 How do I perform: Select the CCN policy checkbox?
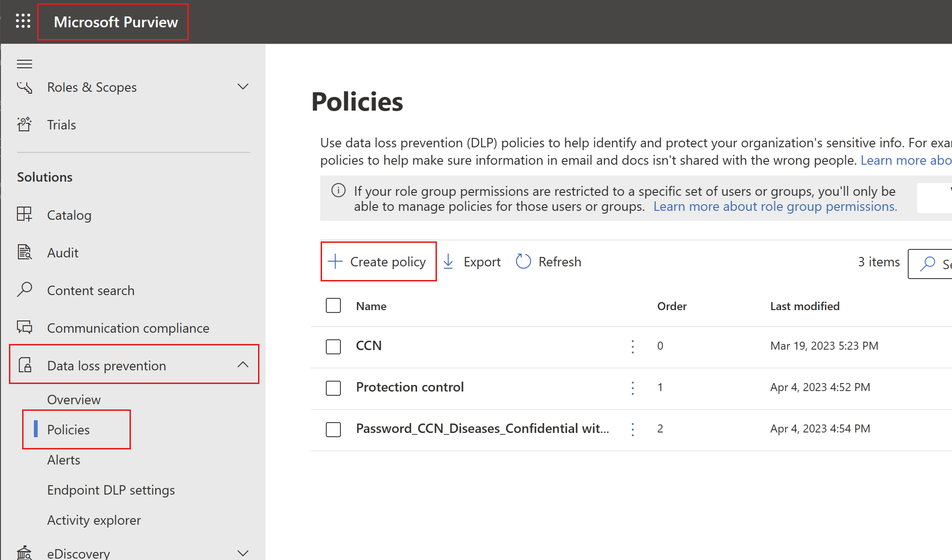tap(333, 345)
